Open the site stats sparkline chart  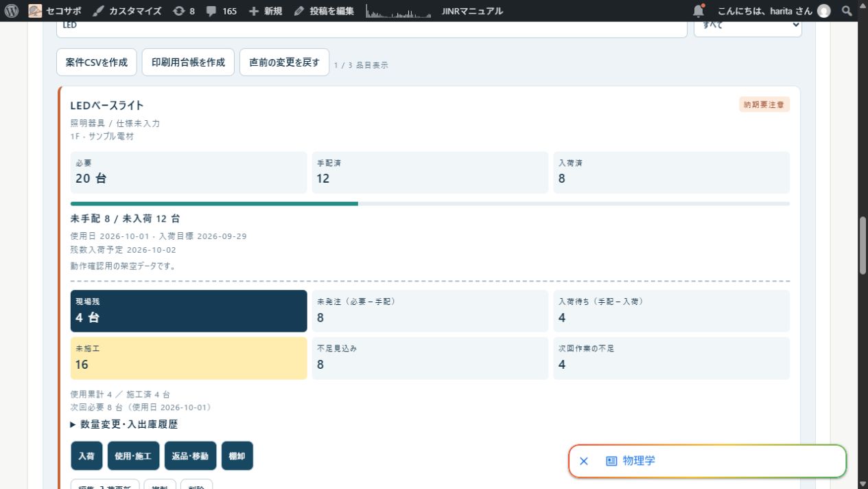(x=398, y=11)
